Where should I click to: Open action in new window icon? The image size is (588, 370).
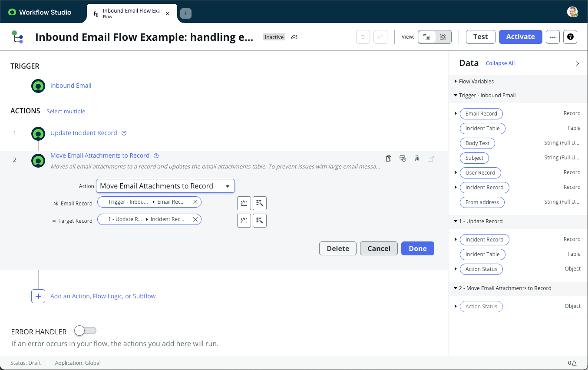[x=431, y=159]
